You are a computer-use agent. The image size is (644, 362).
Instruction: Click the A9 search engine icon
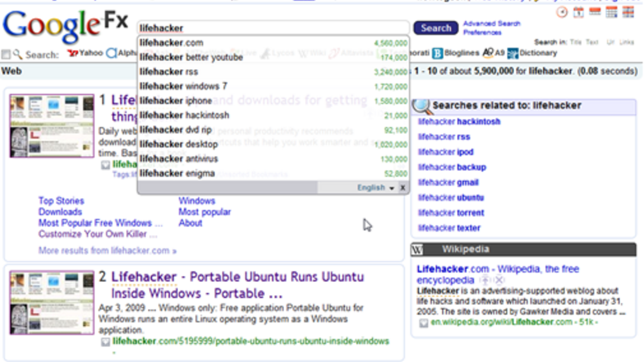[x=488, y=53]
